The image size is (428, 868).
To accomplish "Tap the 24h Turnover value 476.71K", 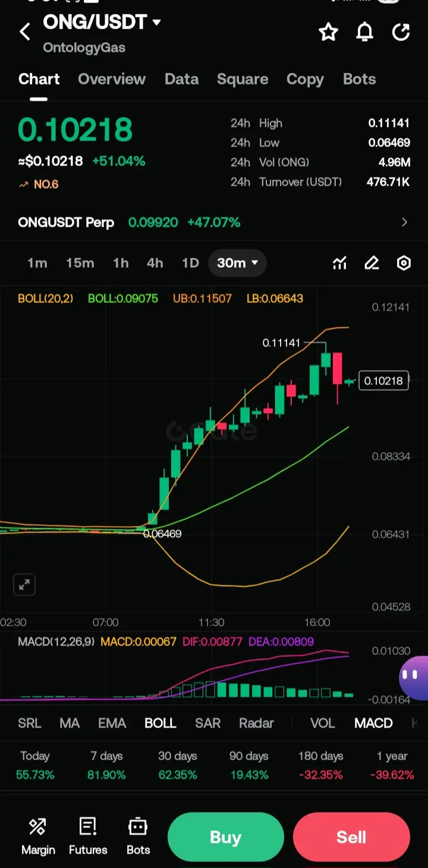I will click(388, 182).
